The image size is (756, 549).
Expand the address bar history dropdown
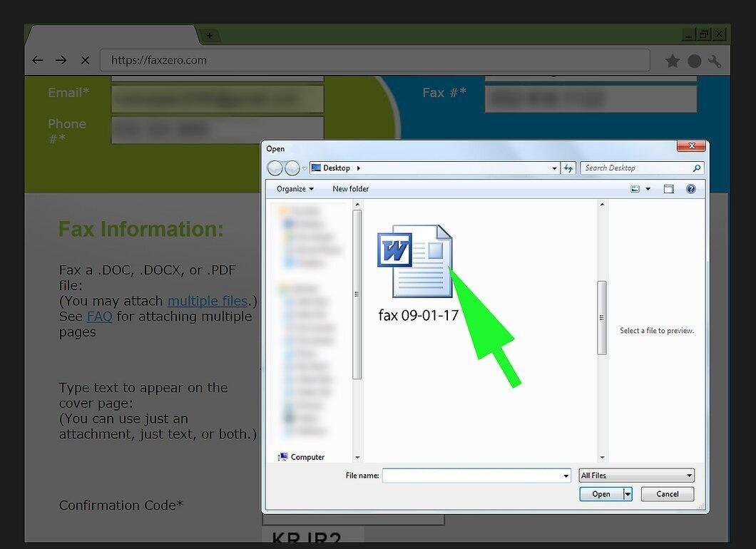coord(554,168)
